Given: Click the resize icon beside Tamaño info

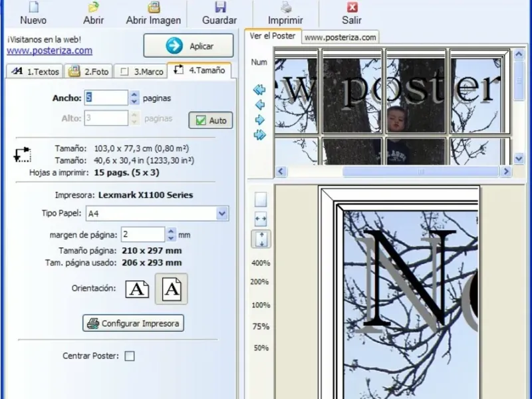Looking at the screenshot, I should 23,155.
